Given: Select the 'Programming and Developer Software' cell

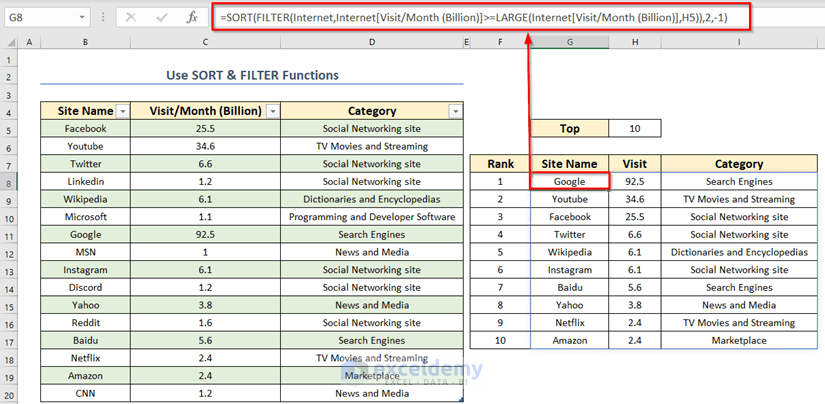Looking at the screenshot, I should (x=372, y=217).
